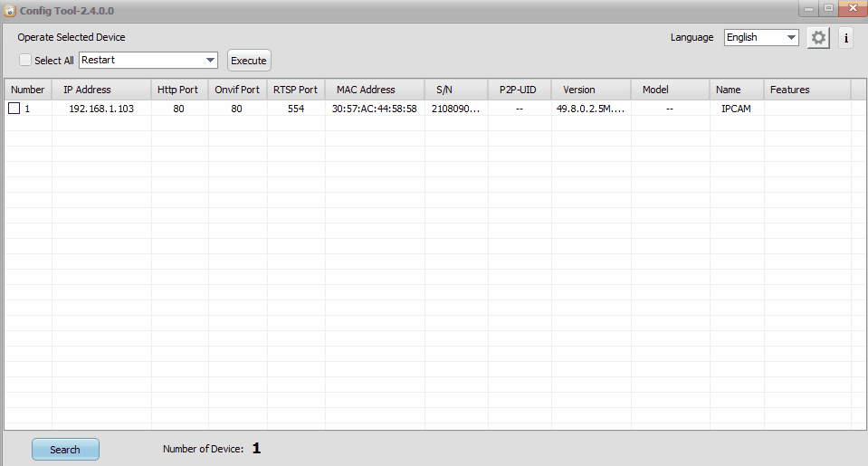The height and width of the screenshot is (466, 868).
Task: Click the IP Address column header
Action: click(101, 90)
